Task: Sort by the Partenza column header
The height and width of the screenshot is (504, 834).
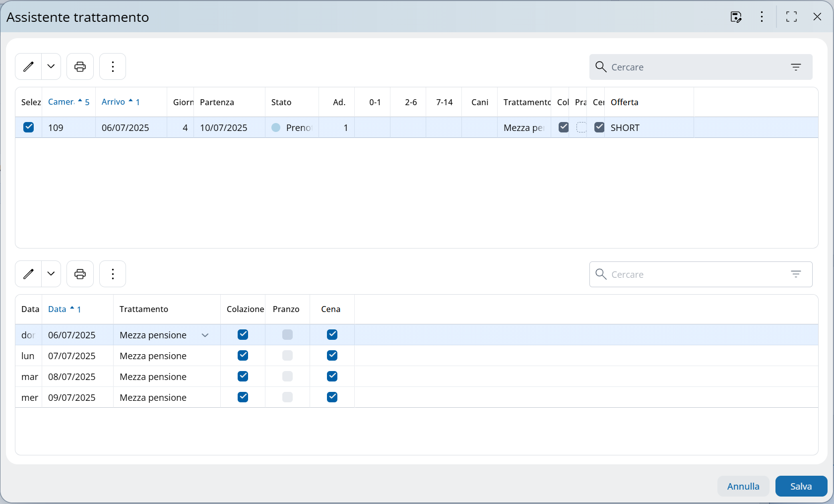Action: [x=217, y=102]
